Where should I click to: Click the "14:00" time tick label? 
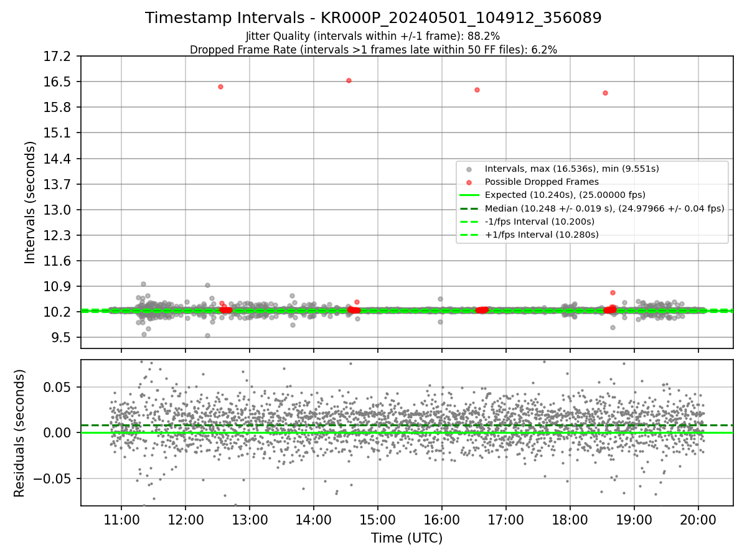[x=314, y=519]
